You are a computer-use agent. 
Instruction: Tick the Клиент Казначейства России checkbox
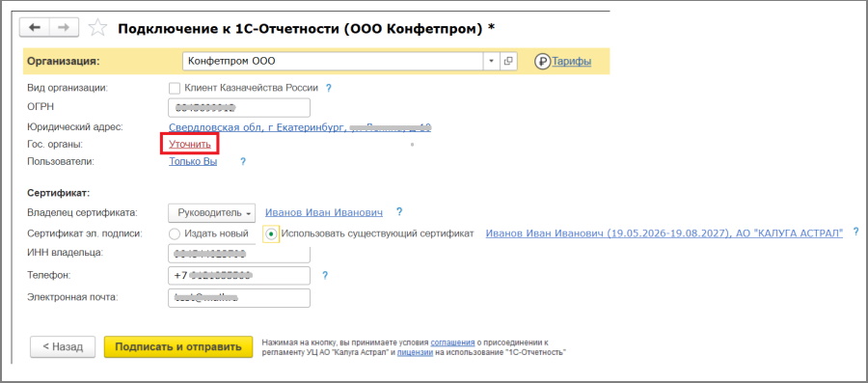(175, 88)
